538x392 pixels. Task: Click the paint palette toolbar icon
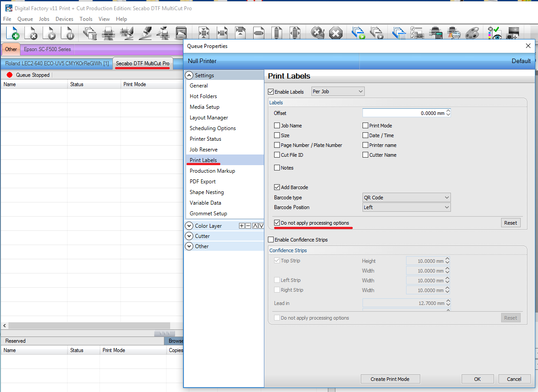472,33
